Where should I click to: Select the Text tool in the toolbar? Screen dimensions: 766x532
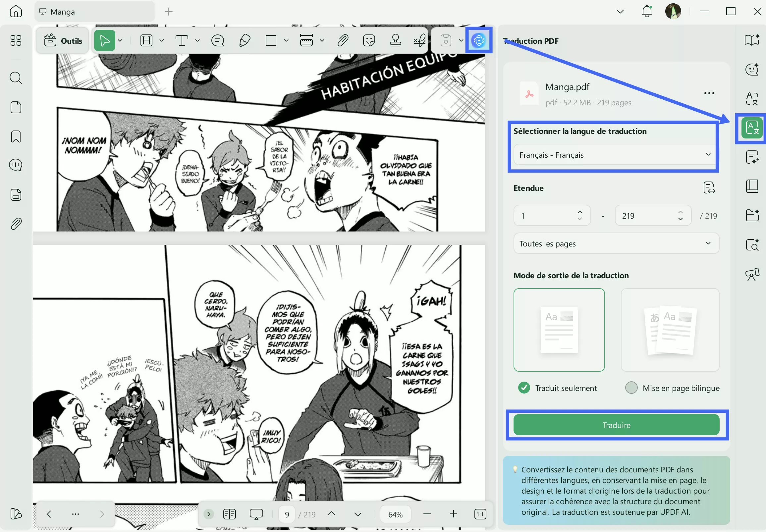[182, 40]
